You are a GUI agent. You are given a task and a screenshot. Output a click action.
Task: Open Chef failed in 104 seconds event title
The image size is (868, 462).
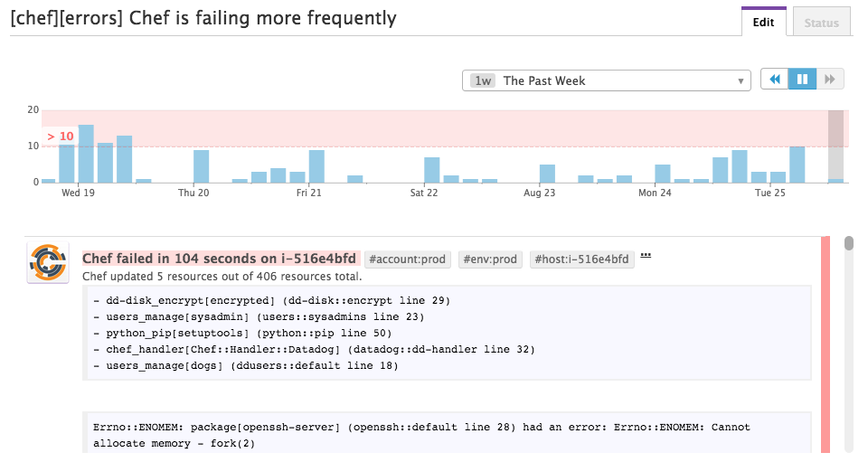[x=219, y=259]
